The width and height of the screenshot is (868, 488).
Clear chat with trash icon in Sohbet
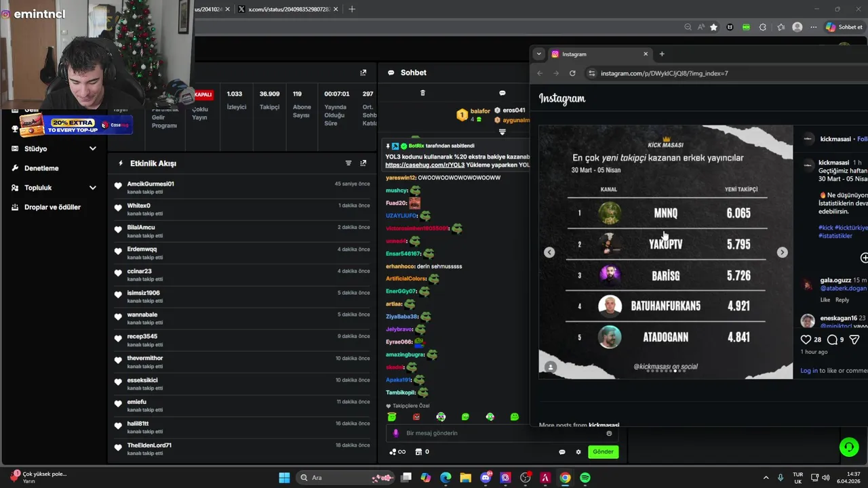[x=422, y=93]
